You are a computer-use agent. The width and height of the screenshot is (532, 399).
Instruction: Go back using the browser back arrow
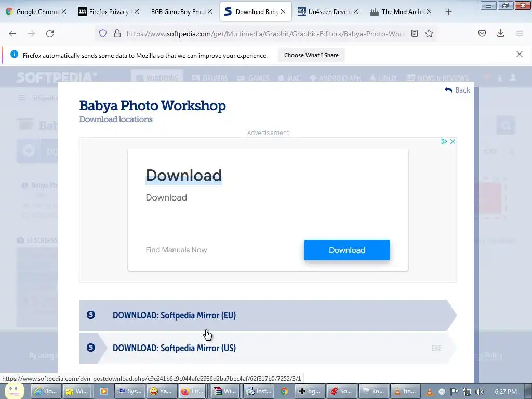(x=12, y=34)
